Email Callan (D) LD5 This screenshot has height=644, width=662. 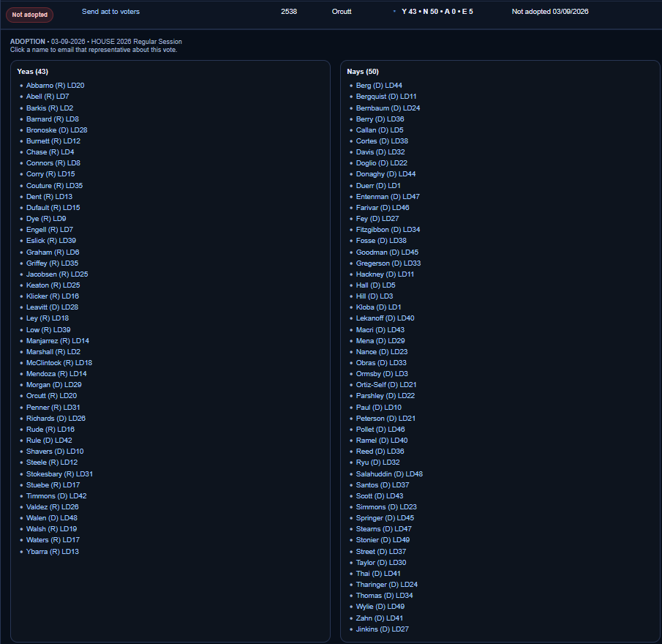pyautogui.click(x=380, y=130)
